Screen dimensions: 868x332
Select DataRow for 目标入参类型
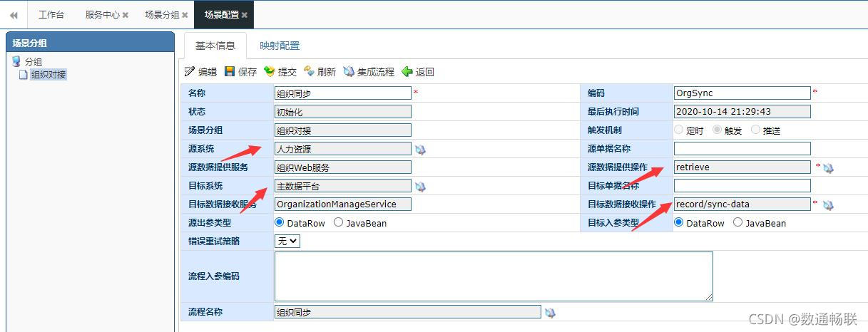click(x=679, y=223)
